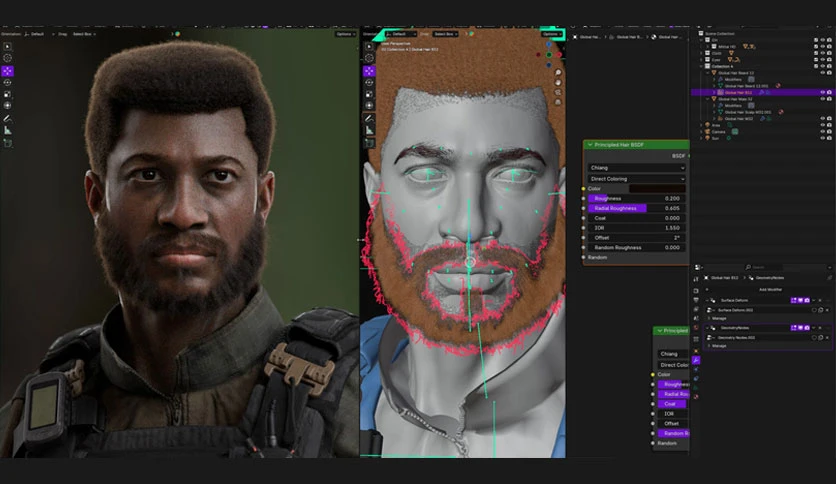Collapse the Collection 4 tree in Outliner
The width and height of the screenshot is (836, 484).
[x=701, y=66]
